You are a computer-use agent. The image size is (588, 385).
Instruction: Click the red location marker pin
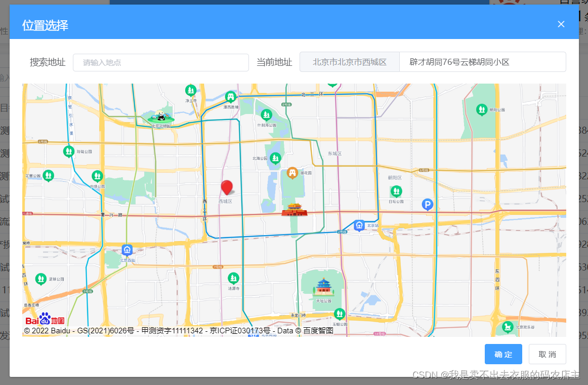click(227, 187)
